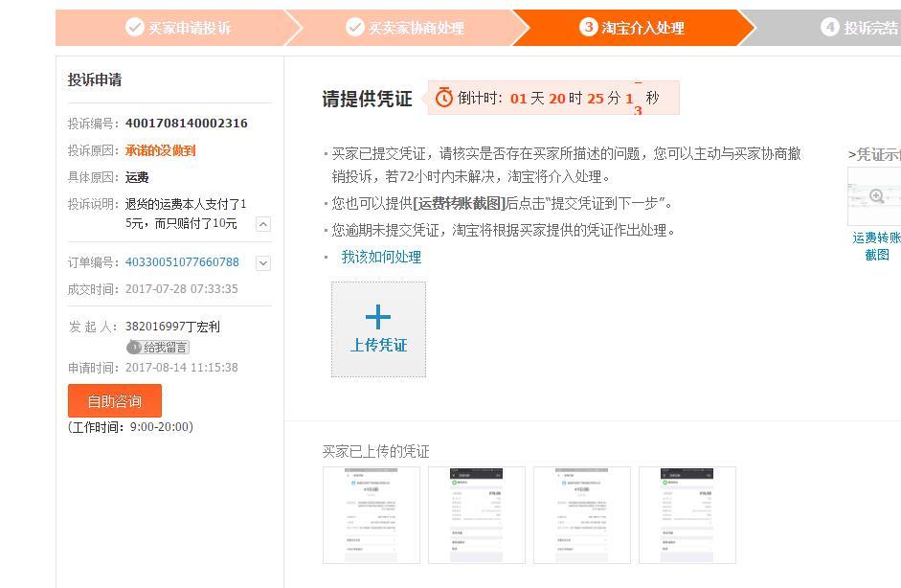901x588 pixels.
Task: Click the 给我留言 message button
Action: click(158, 348)
